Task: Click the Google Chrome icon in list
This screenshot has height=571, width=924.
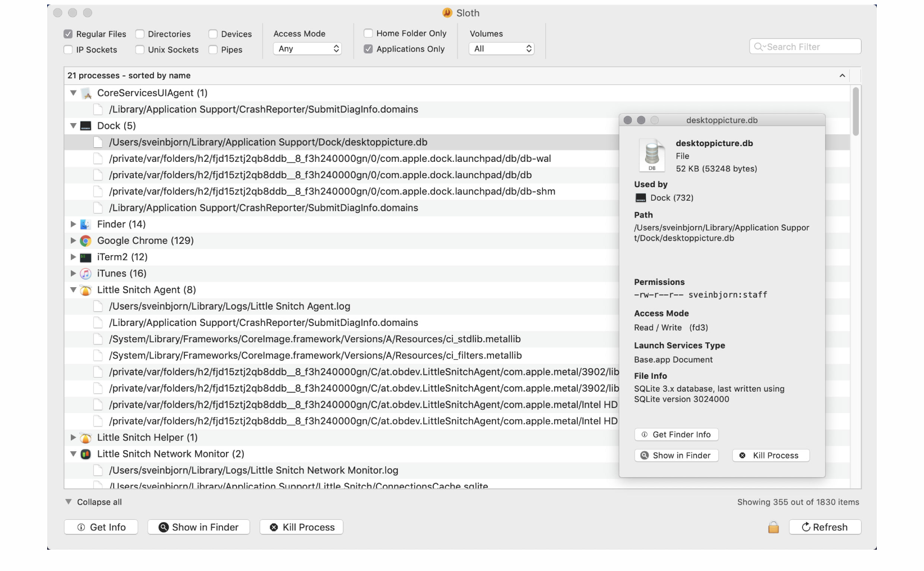Action: pyautogui.click(x=85, y=241)
